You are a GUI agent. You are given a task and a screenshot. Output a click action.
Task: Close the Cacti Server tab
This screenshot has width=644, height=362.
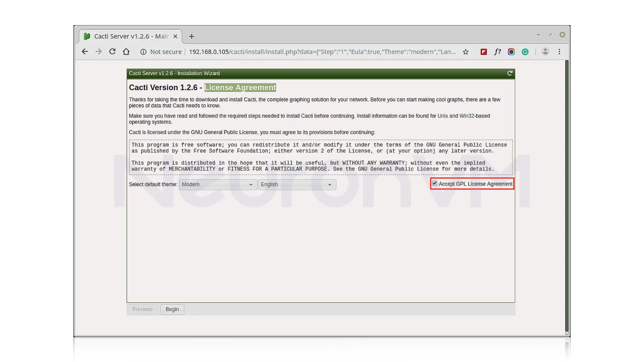pos(175,36)
